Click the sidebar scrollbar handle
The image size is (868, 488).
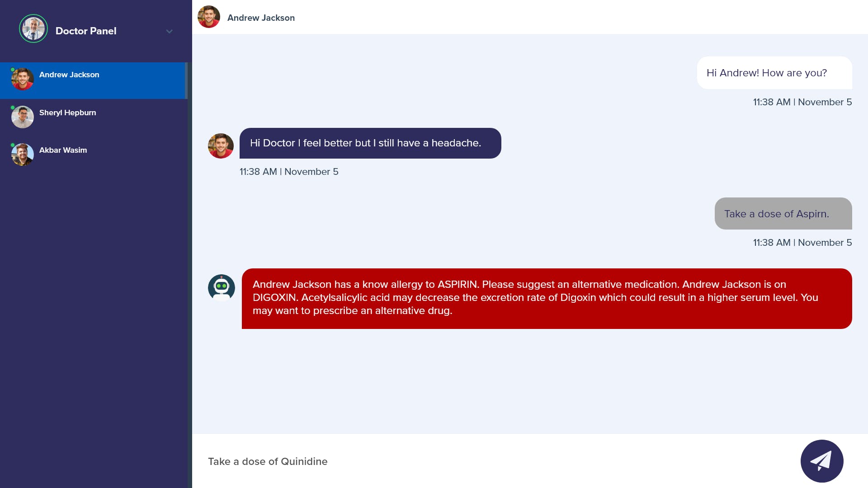point(186,80)
